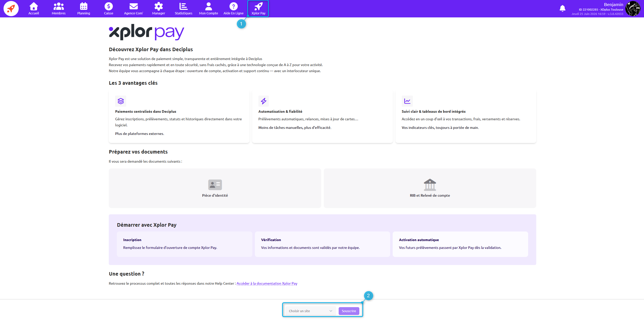Screen dimensions: 644x322
Task: Open the Statistiques chart icon
Action: pos(183,6)
